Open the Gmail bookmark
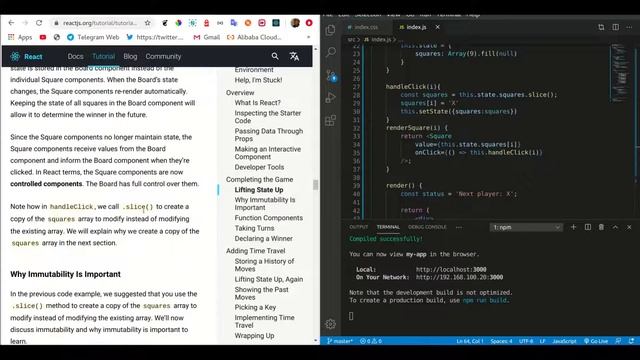The height and width of the screenshot is (360, 640). (x=207, y=37)
